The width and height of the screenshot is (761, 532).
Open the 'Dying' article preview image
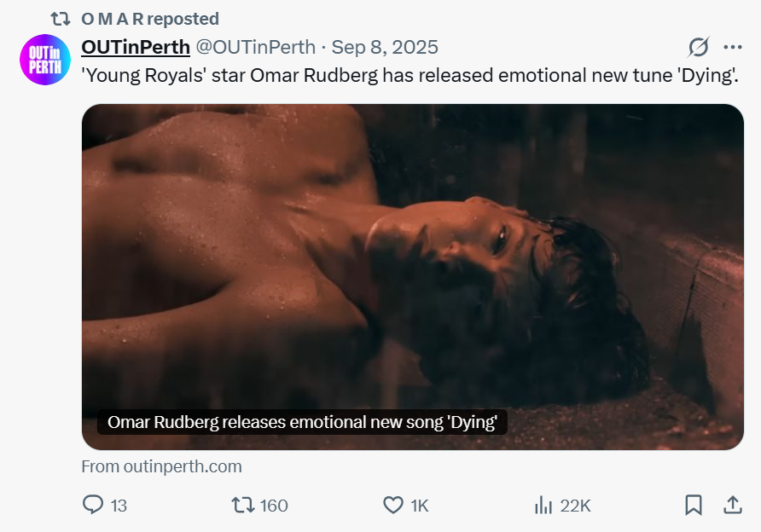pos(413,256)
